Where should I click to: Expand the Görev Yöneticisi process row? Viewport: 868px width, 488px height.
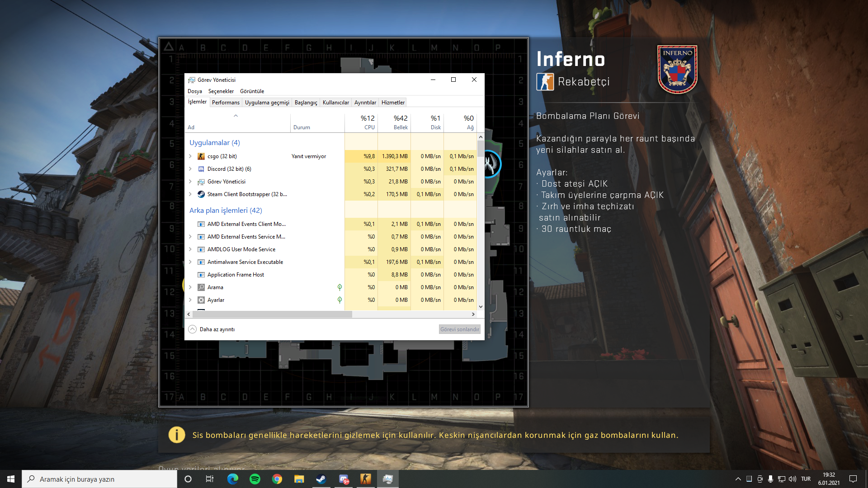click(190, 182)
